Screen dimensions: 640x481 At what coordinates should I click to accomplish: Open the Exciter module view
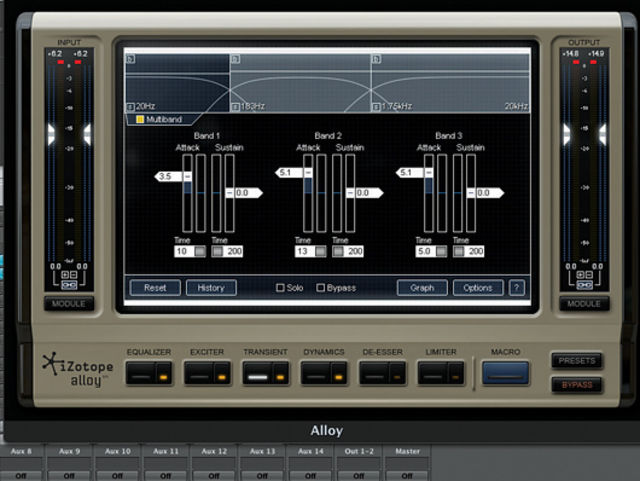(200, 373)
